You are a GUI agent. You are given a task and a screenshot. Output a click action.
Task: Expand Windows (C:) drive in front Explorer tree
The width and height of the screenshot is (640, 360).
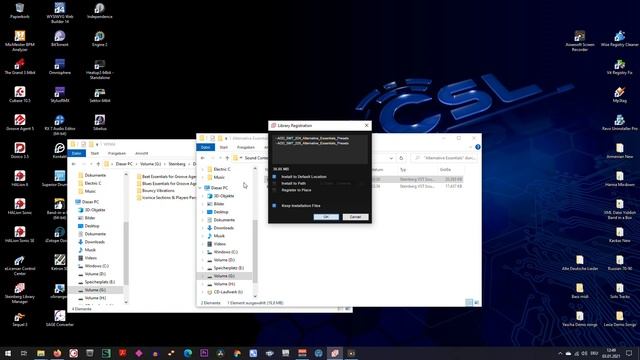pos(203,252)
